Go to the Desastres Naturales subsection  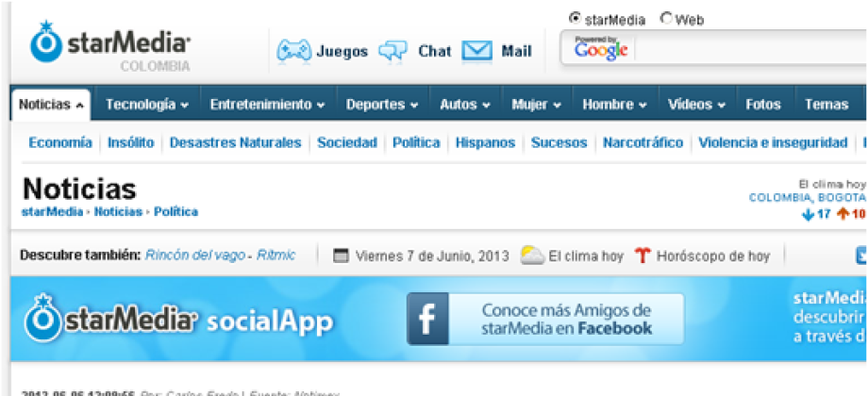235,142
